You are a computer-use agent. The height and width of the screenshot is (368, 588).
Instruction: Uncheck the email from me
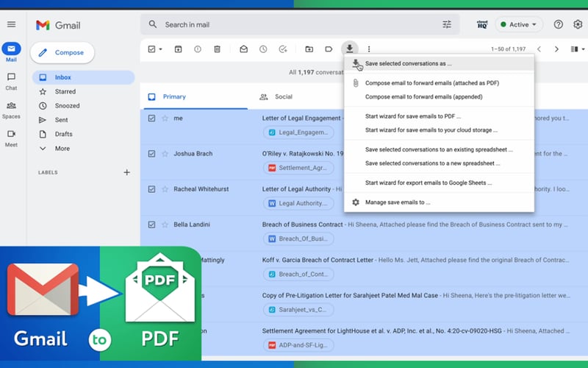click(151, 118)
